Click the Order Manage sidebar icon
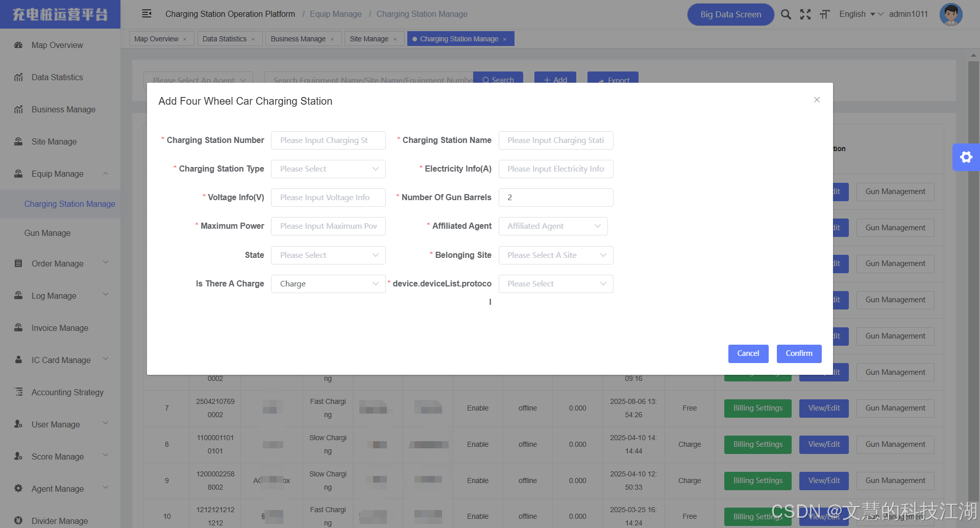Screen dimensions: 980x528 (x=18, y=263)
